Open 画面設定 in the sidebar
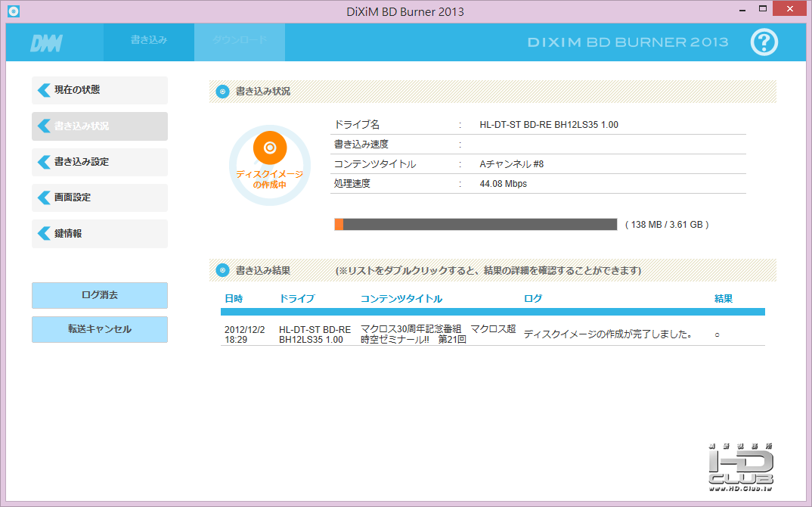812x507 pixels. click(x=100, y=198)
